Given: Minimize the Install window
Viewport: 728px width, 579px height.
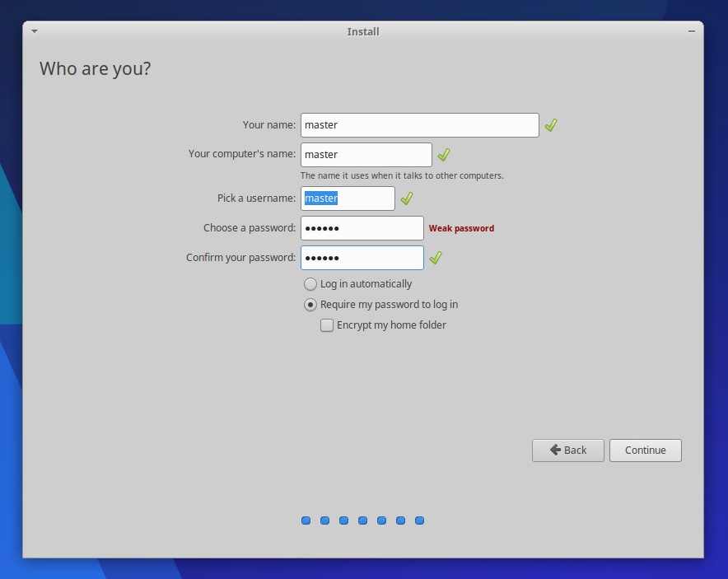Looking at the screenshot, I should [x=692, y=31].
